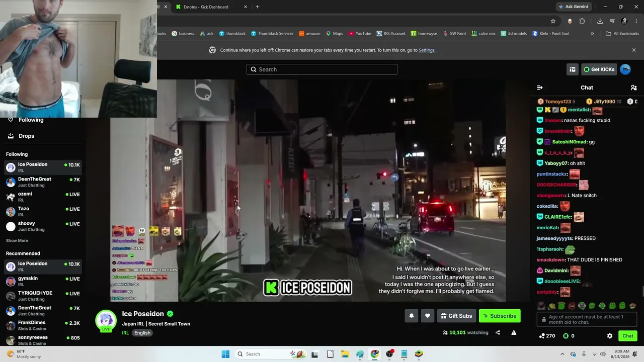Open sonnyreeves in Recommended channels

[x=43, y=340]
